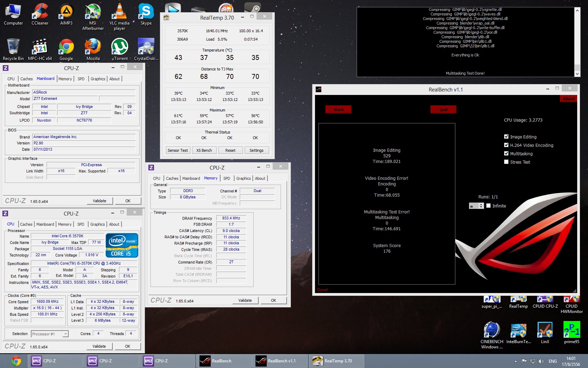Viewport: 588px width, 368px height.
Task: Click the Intel Core i5 logo in CPU-Z
Action: click(x=122, y=245)
